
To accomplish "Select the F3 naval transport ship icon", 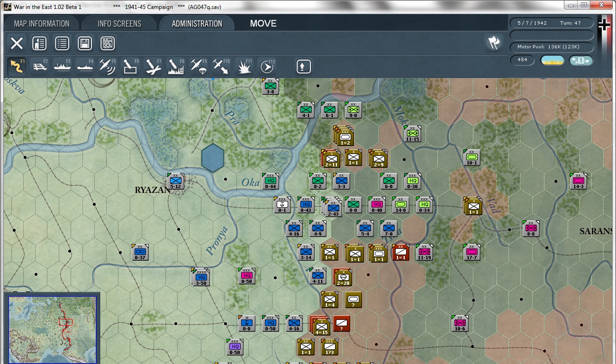I will pos(62,66).
